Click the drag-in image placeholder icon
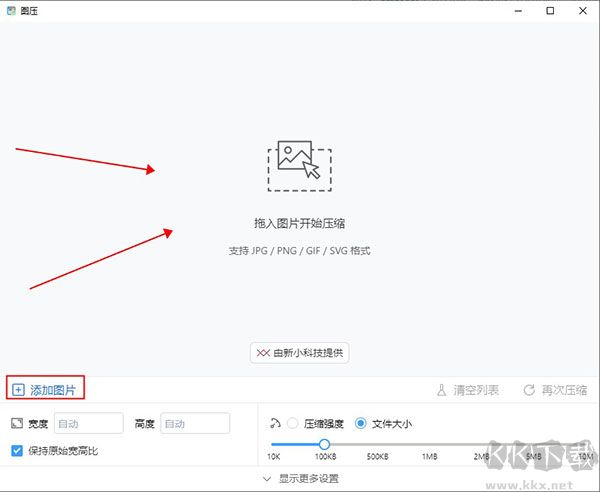Screen dimensions: 600x492 (299, 166)
